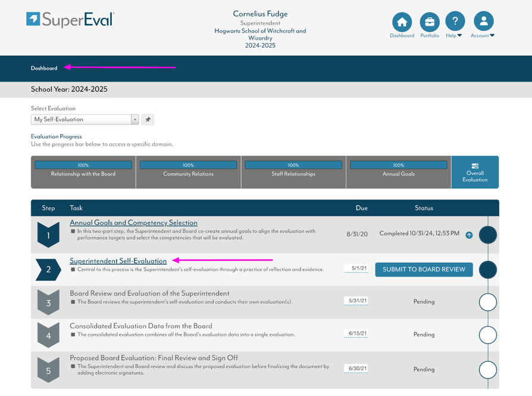Edit the 5/1/21 due date field
Image resolution: width=532 pixels, height=396 pixels.
tap(356, 269)
